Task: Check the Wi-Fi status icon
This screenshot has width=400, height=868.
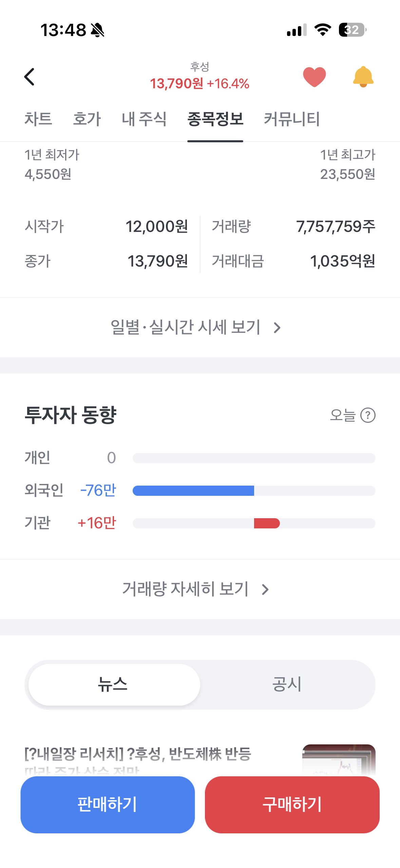Action: click(x=323, y=30)
